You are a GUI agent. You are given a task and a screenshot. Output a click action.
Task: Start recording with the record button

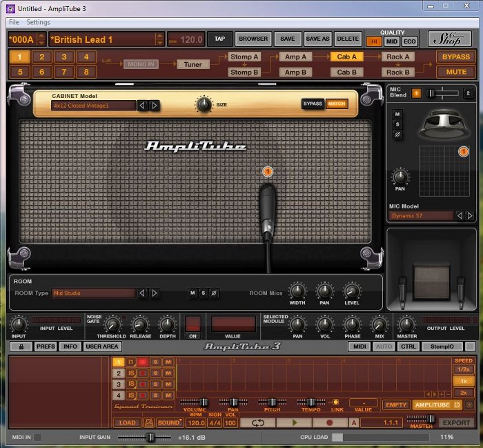click(x=329, y=422)
